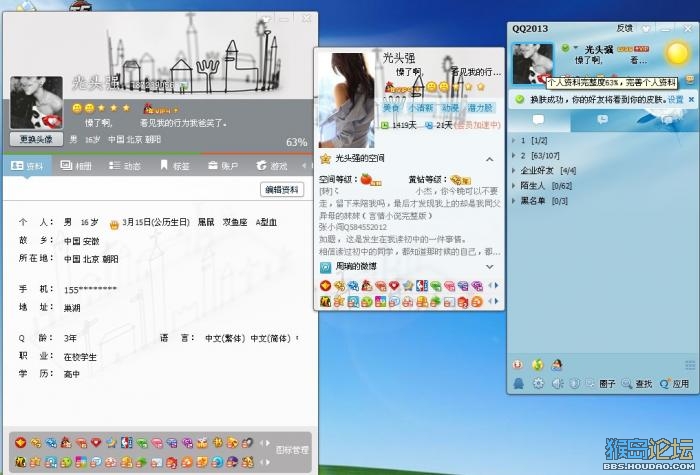Expand 周瑞的微博 section
Viewport: 700px width, 475px height.
(x=490, y=267)
